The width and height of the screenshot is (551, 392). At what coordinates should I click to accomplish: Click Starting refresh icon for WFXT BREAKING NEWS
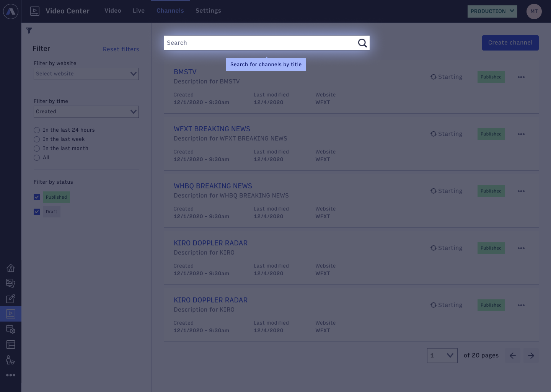434,134
